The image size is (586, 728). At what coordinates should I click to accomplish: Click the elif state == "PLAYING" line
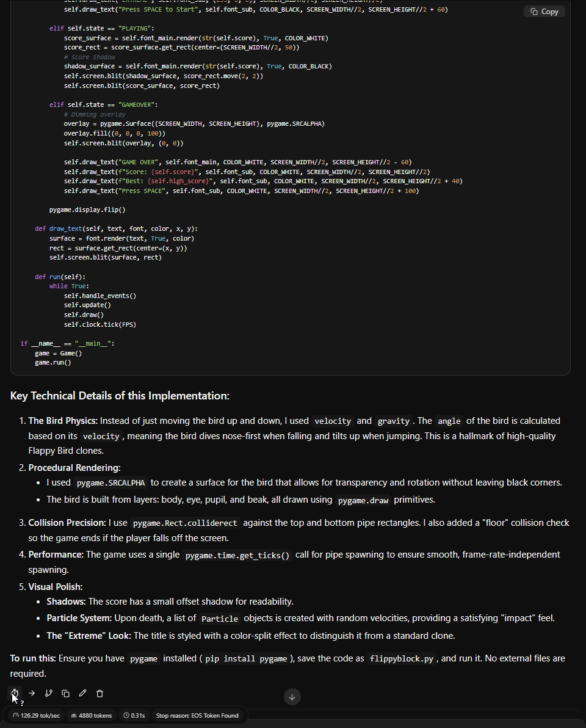[101, 28]
